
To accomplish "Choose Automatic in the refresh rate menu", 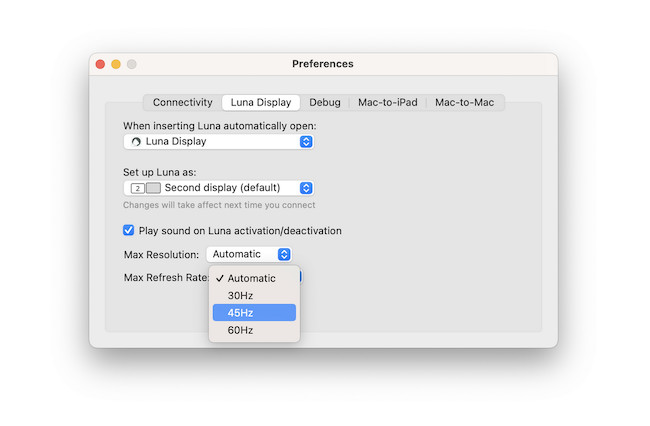I will (254, 278).
